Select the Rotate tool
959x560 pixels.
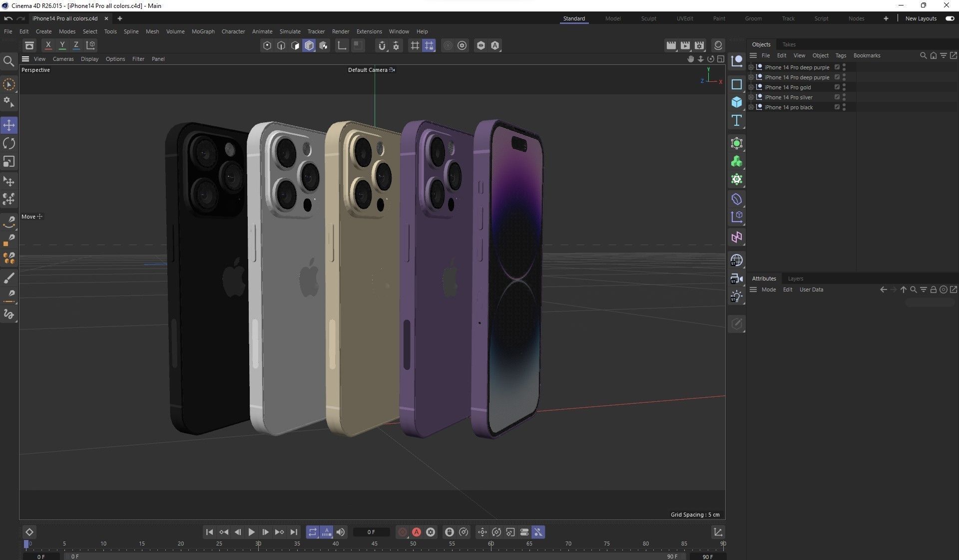click(x=9, y=143)
